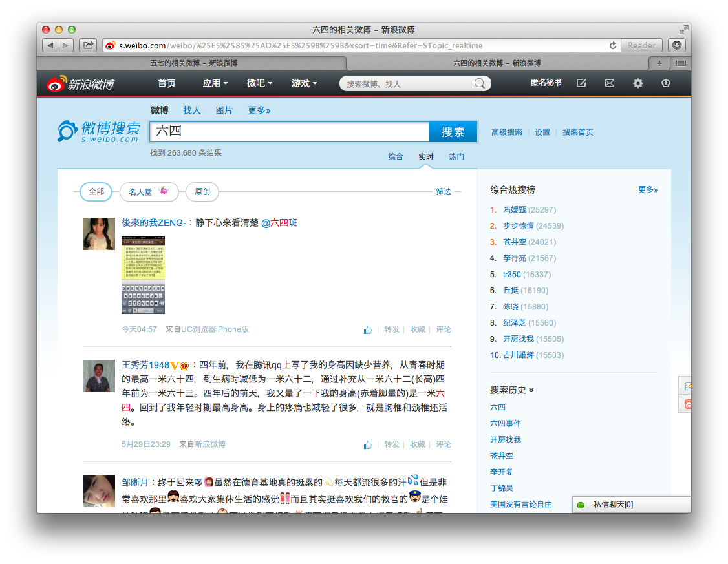Select the 全部 filter pill
728x564 pixels.
pyautogui.click(x=96, y=192)
